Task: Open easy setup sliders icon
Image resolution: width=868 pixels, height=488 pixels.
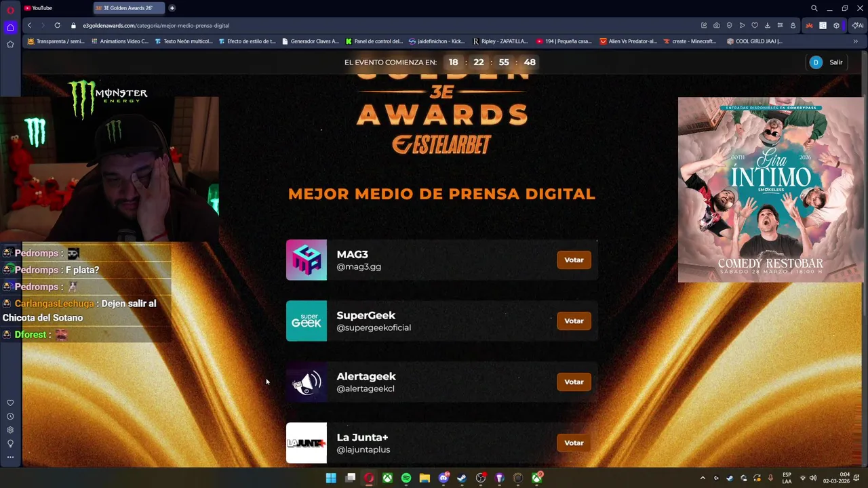Action: pos(780,25)
